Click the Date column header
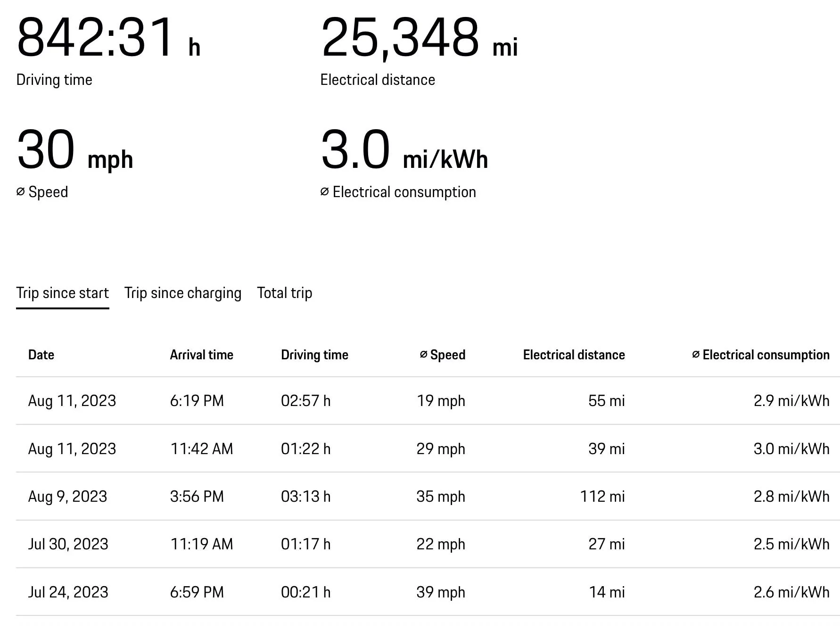The width and height of the screenshot is (840, 630). pos(41,355)
